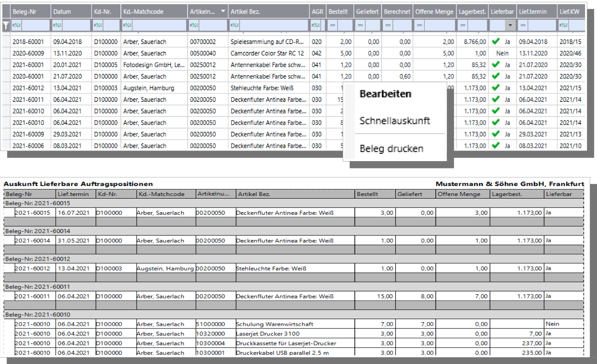Select Lagerbest. value 8.766,00
The width and height of the screenshot is (597, 364).
[x=475, y=42]
